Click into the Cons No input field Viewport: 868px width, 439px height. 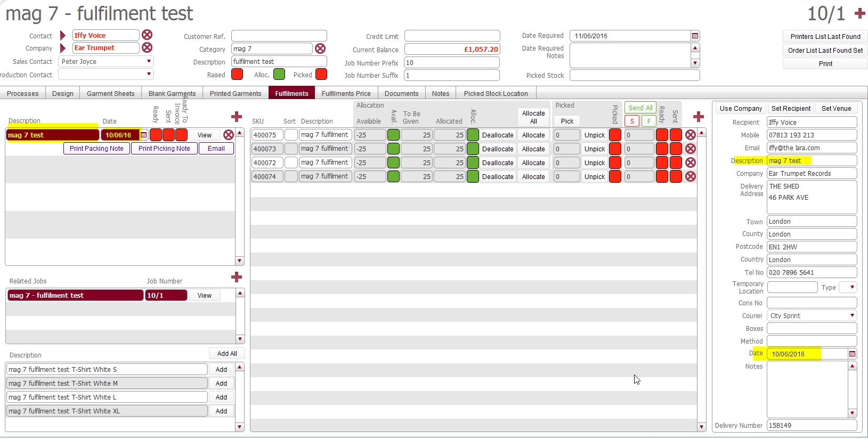812,303
